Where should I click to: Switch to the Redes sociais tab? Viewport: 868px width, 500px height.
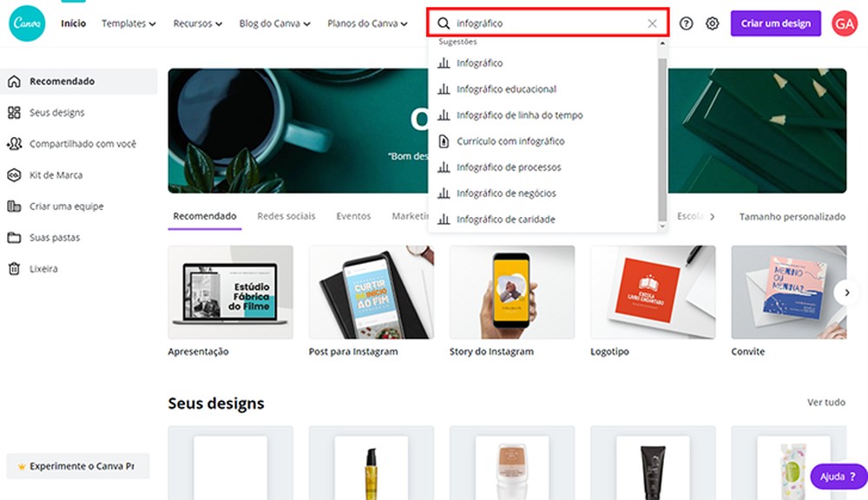(286, 216)
